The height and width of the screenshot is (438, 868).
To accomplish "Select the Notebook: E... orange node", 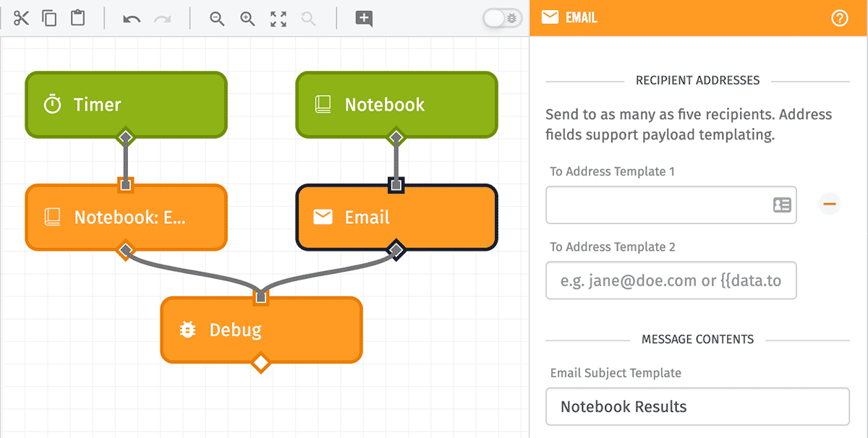I will (x=126, y=218).
